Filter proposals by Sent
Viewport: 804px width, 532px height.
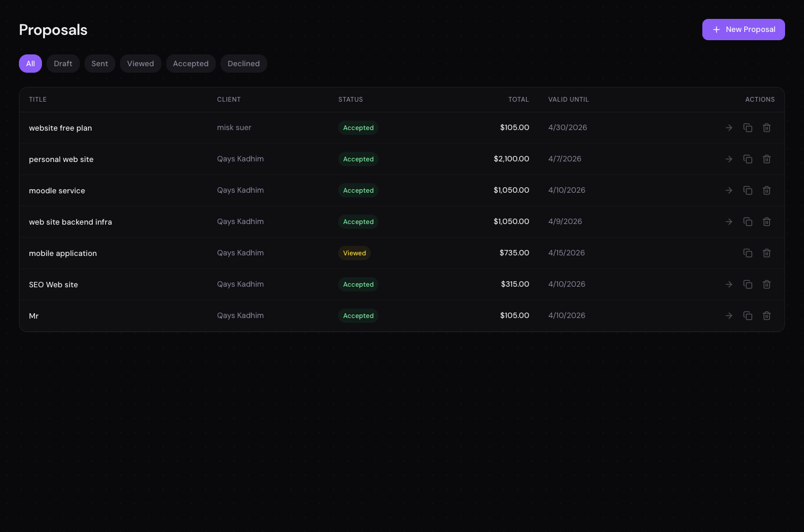pyautogui.click(x=99, y=63)
